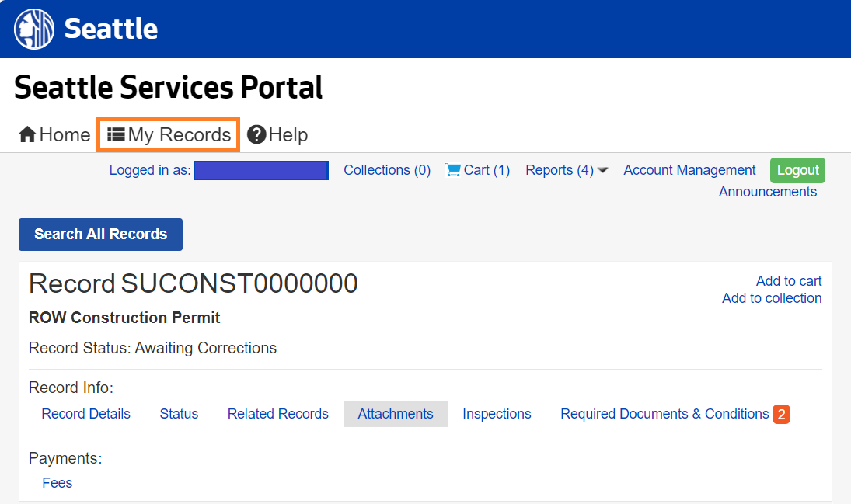
Task: Open Account Management
Action: tap(689, 169)
